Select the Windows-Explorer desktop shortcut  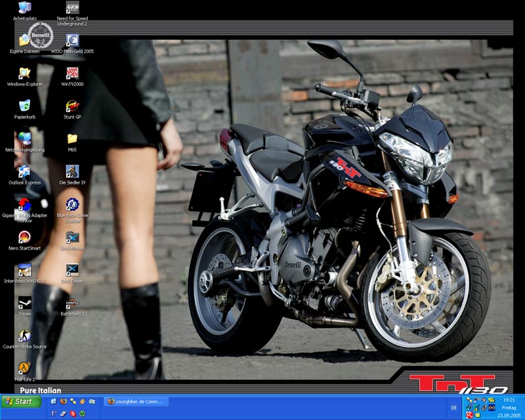pyautogui.click(x=25, y=77)
